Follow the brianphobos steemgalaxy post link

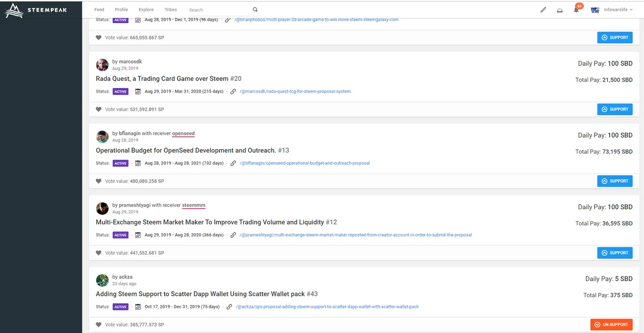316,20
